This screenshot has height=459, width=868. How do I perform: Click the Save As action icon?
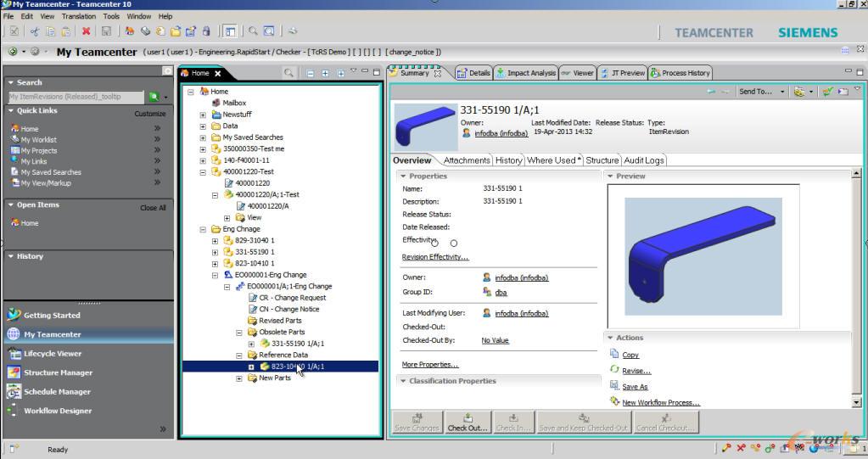coord(614,385)
